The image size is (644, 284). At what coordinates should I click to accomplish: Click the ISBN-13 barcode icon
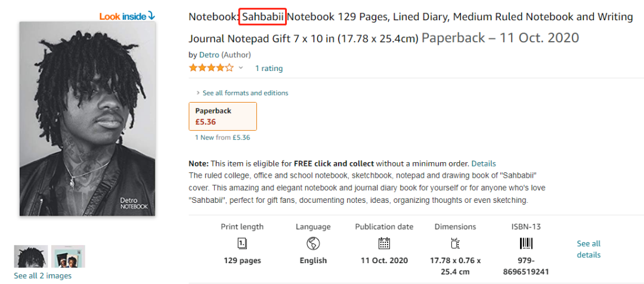526,243
